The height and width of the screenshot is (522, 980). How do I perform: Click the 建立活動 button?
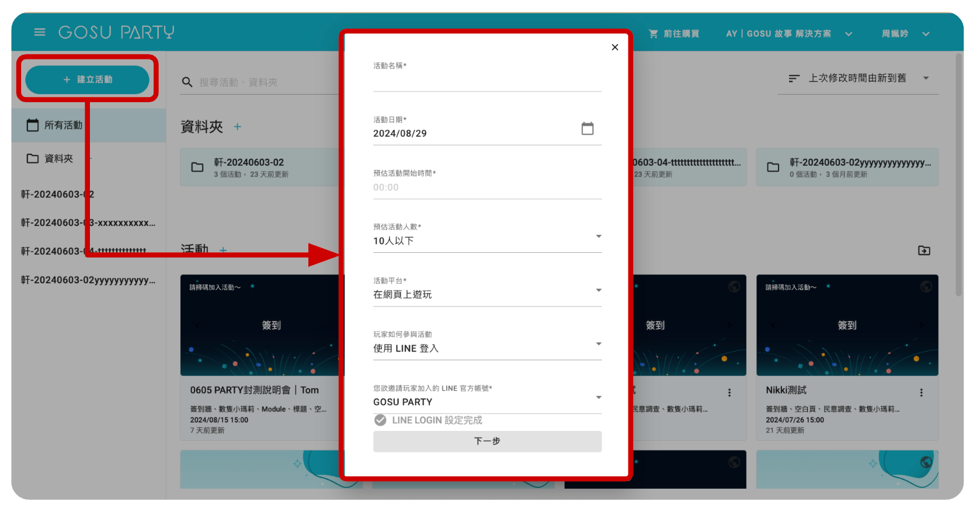(88, 79)
